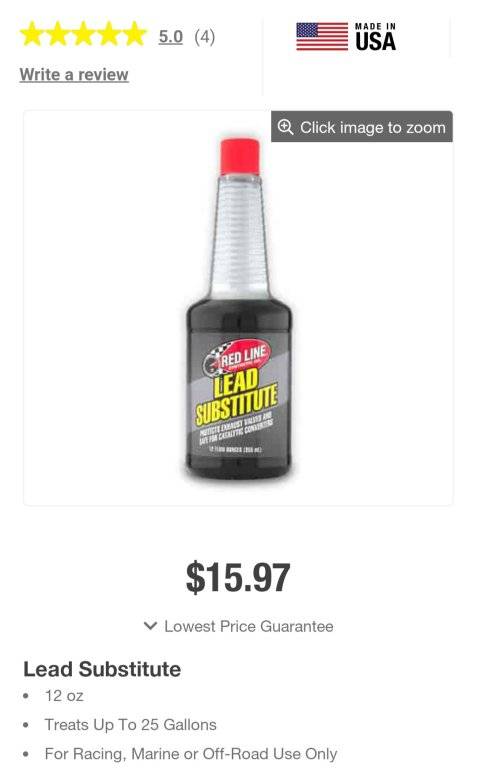
Task: Click the third yellow rating star
Action: point(83,34)
